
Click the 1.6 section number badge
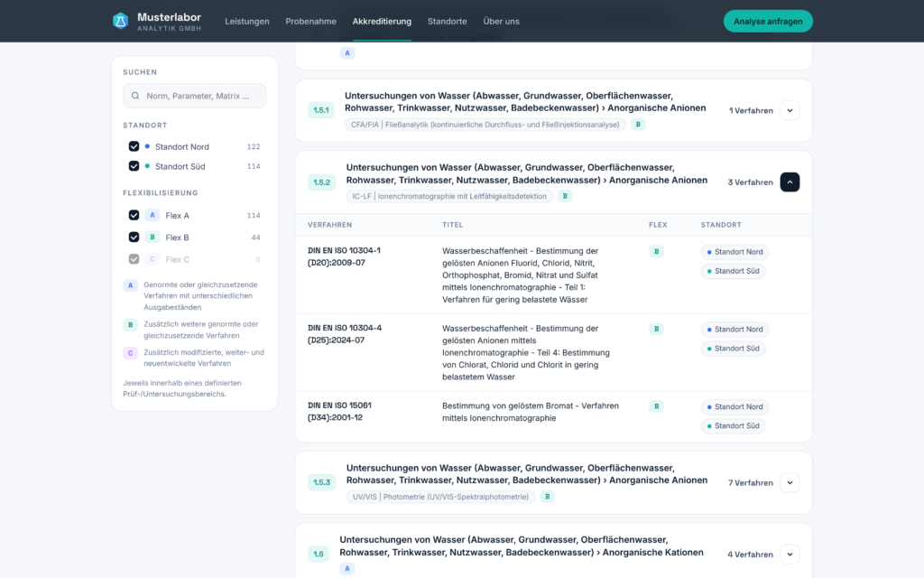[x=319, y=555]
